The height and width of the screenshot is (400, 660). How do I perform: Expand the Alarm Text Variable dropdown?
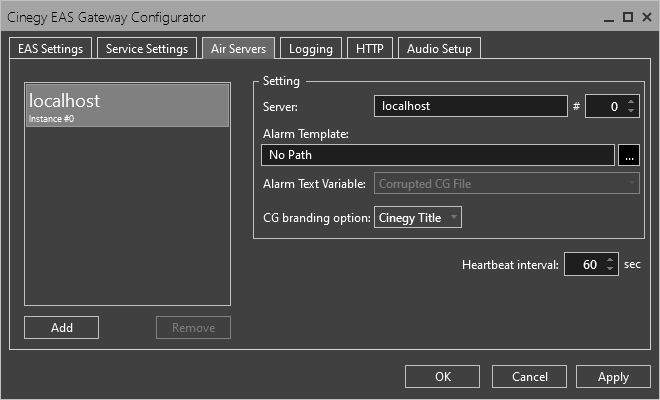(x=506, y=183)
